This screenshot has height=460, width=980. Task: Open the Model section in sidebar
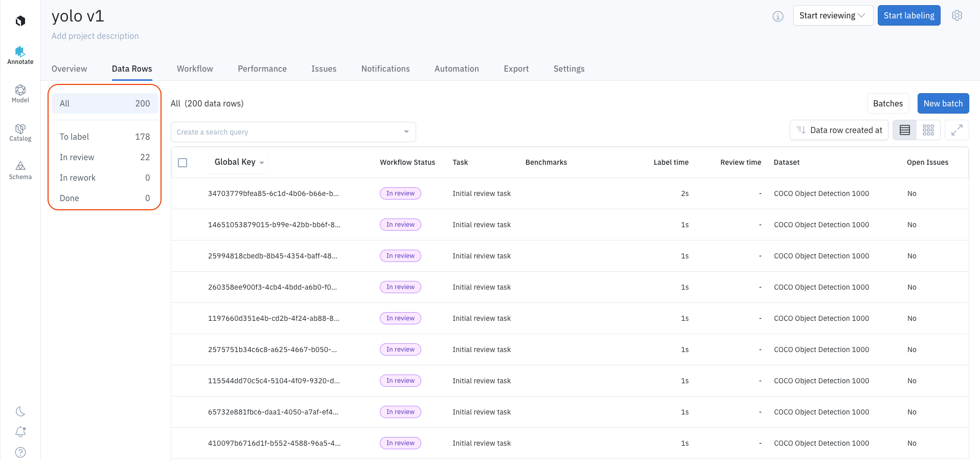tap(20, 94)
